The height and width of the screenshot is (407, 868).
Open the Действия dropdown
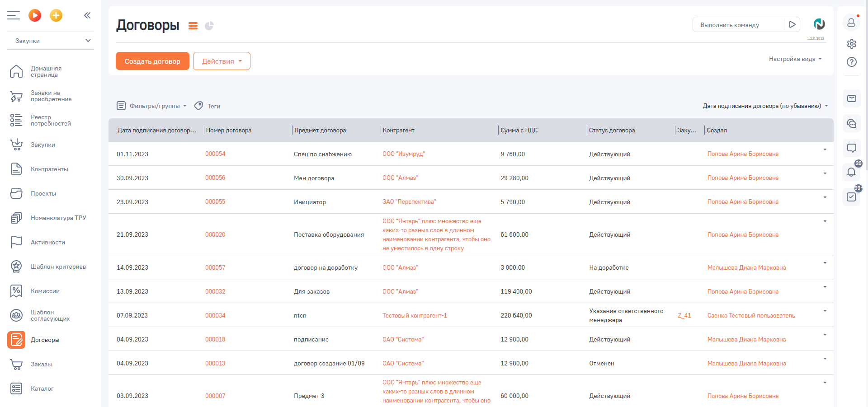click(222, 61)
